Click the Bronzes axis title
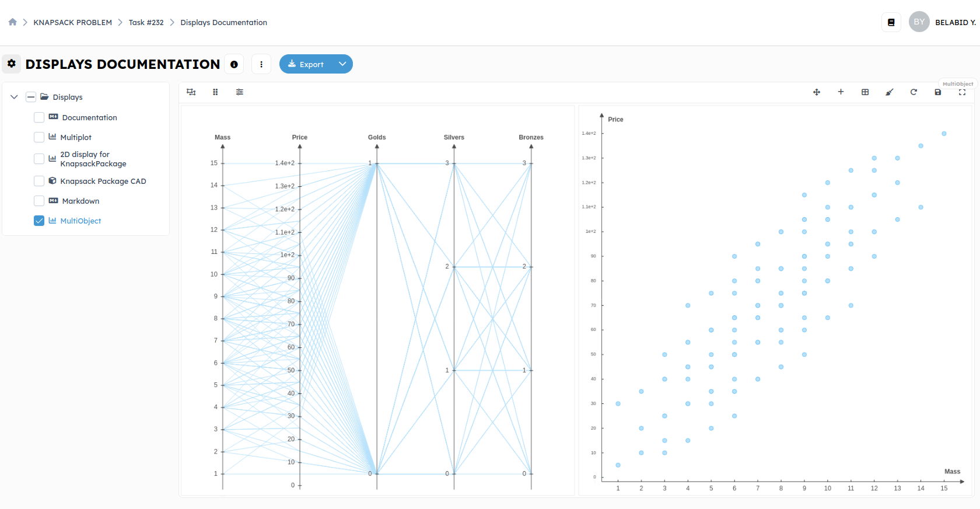Screen dimensions: 980x509 [531, 137]
